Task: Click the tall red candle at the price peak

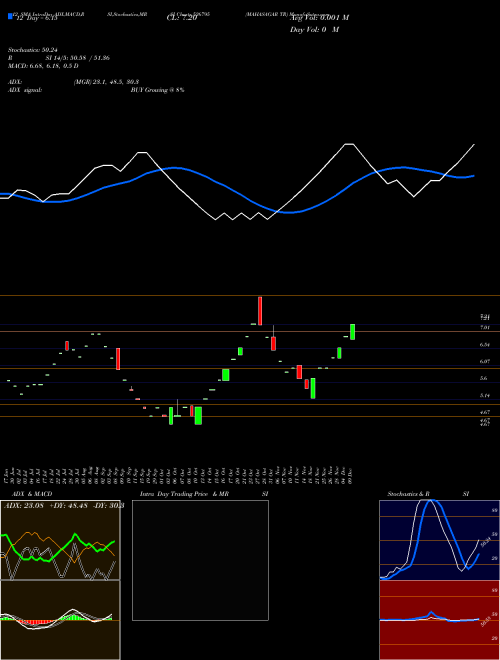Action: click(x=260, y=311)
